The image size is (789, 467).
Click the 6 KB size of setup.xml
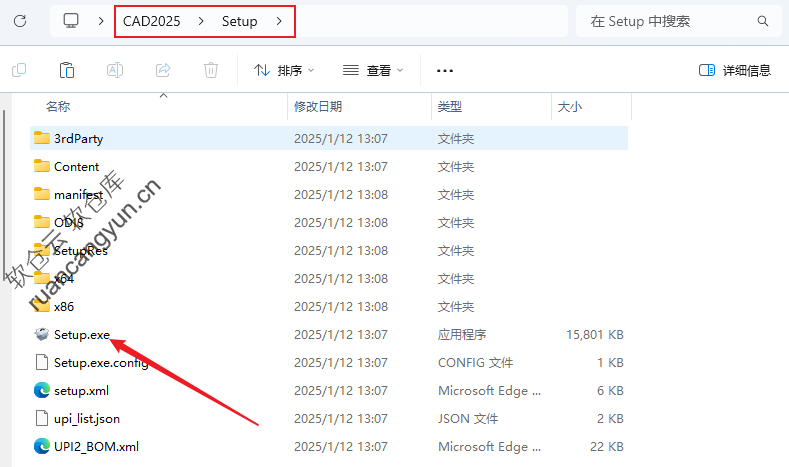610,391
